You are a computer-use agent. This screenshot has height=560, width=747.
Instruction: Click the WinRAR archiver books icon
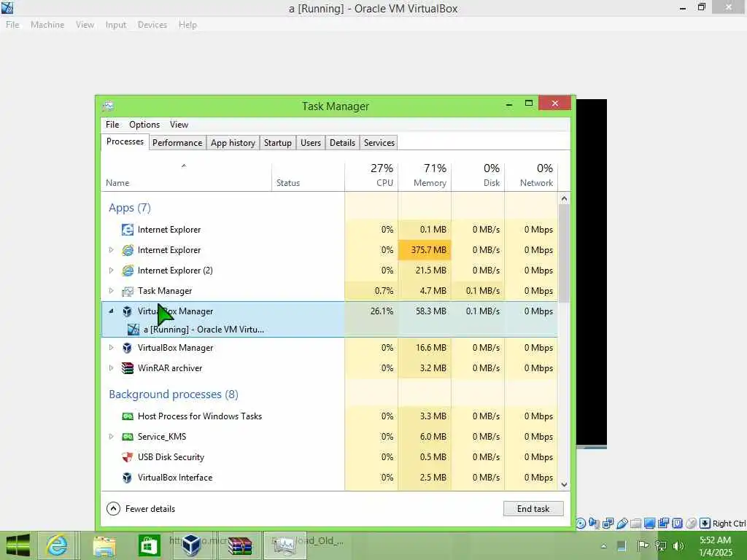[128, 368]
